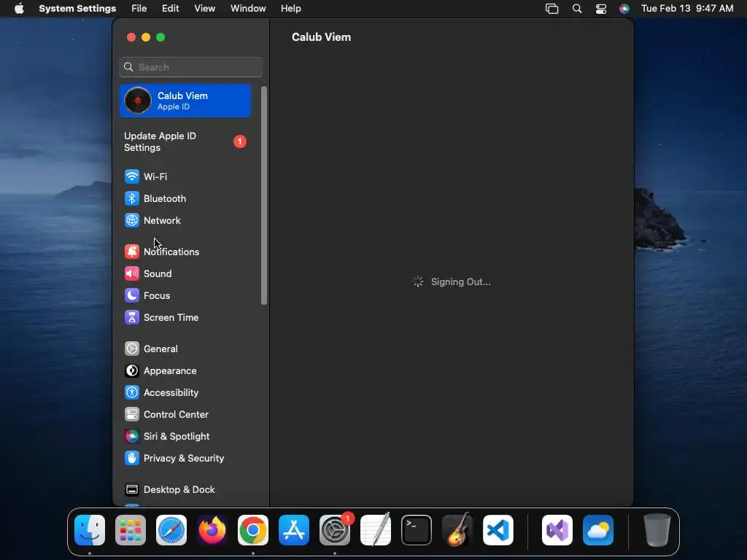747x560 pixels.
Task: Select Desktop & Dock settings
Action: click(186, 490)
